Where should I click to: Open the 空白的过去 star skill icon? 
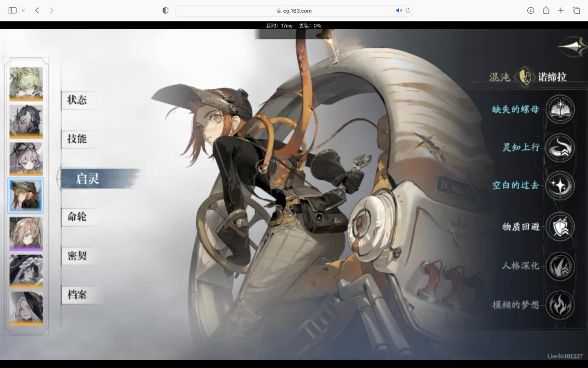[x=560, y=185]
